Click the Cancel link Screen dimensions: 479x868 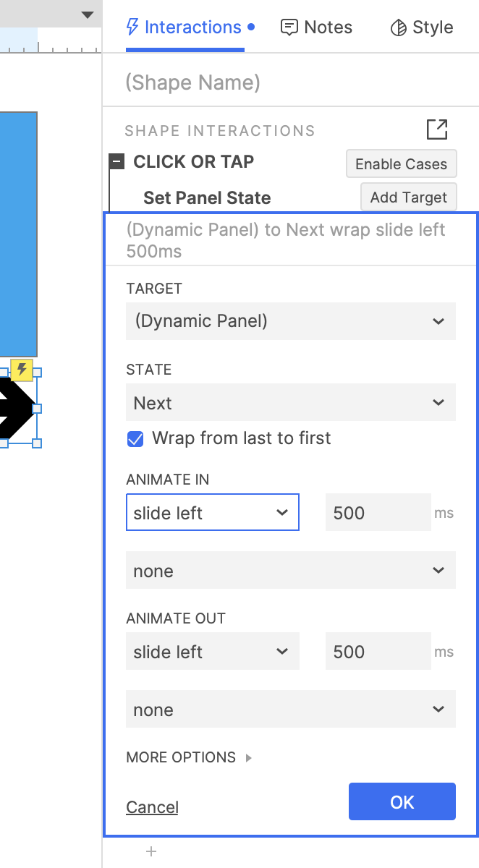click(152, 807)
